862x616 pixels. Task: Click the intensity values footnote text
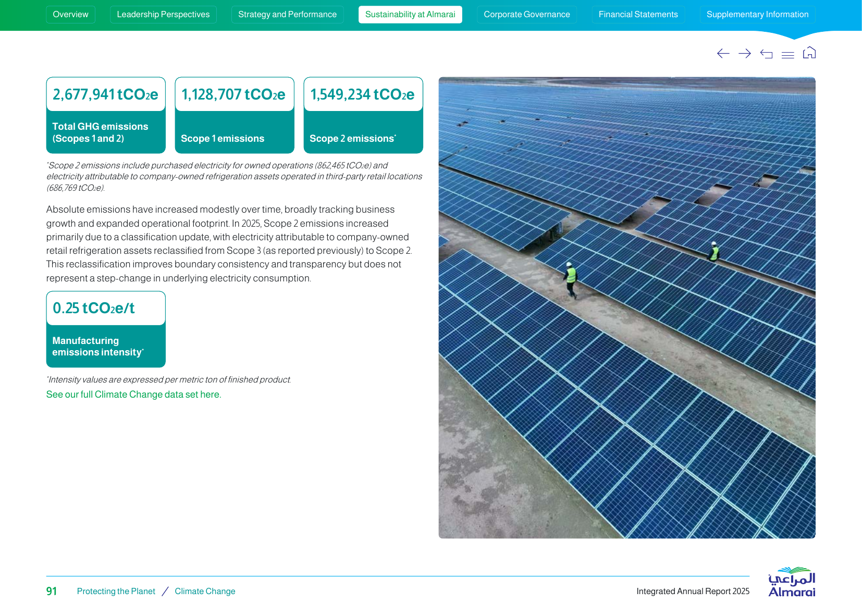coord(169,379)
